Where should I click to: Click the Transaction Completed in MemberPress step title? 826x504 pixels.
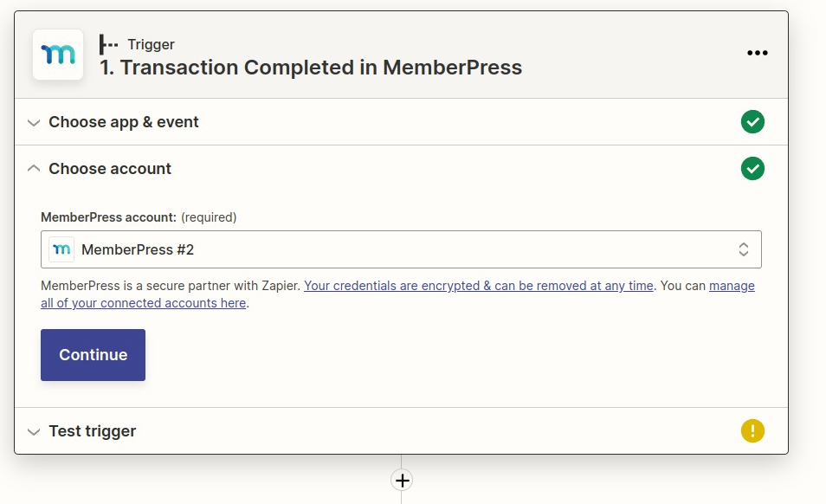point(311,68)
